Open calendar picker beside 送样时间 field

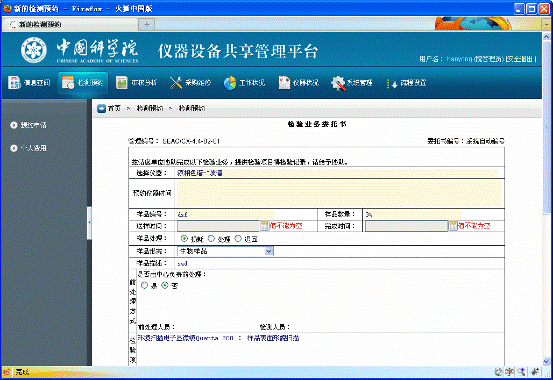tap(265, 226)
